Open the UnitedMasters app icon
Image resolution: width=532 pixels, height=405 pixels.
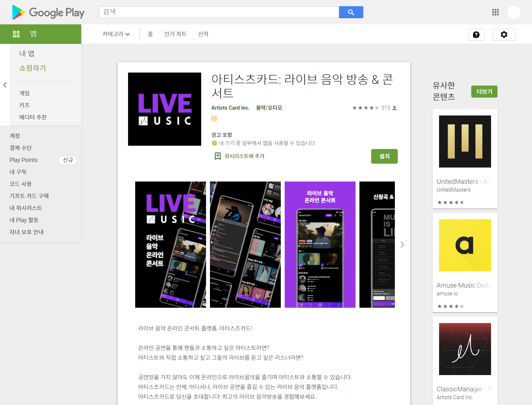click(x=465, y=142)
